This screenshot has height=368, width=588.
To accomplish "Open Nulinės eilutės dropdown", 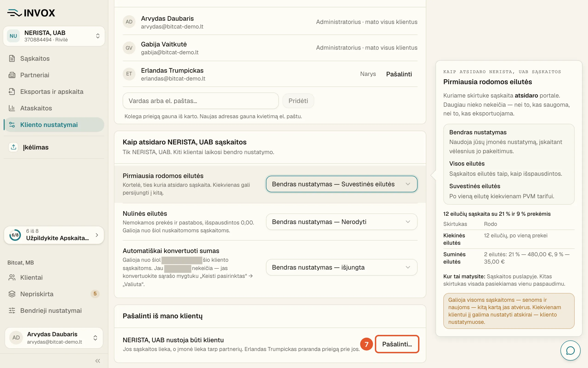I will tap(342, 222).
